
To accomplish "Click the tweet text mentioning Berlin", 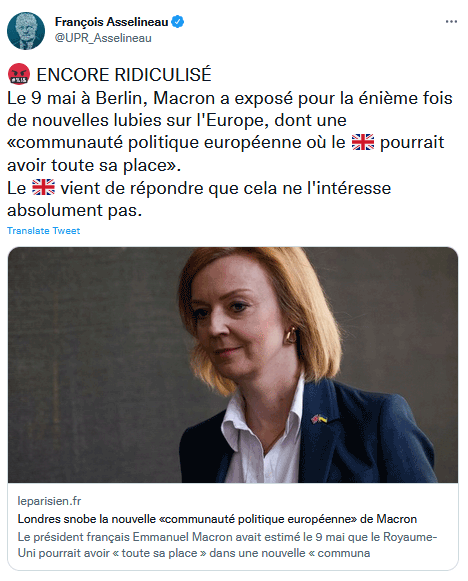I will 230,98.
